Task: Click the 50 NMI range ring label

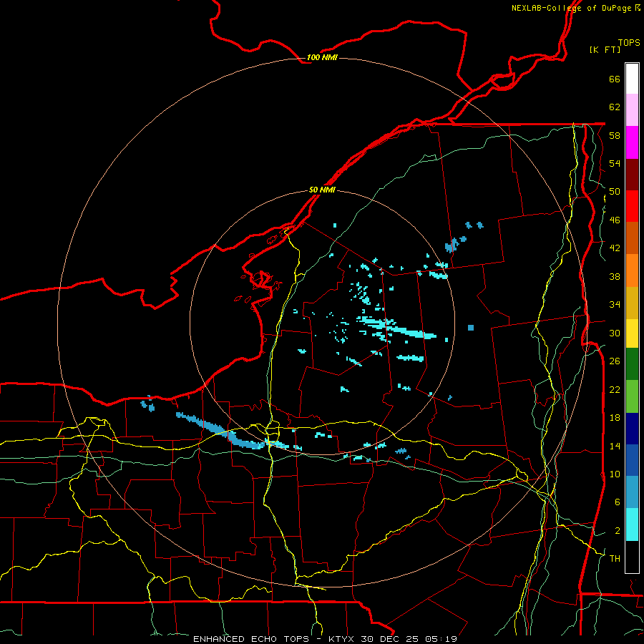Action: coord(322,190)
